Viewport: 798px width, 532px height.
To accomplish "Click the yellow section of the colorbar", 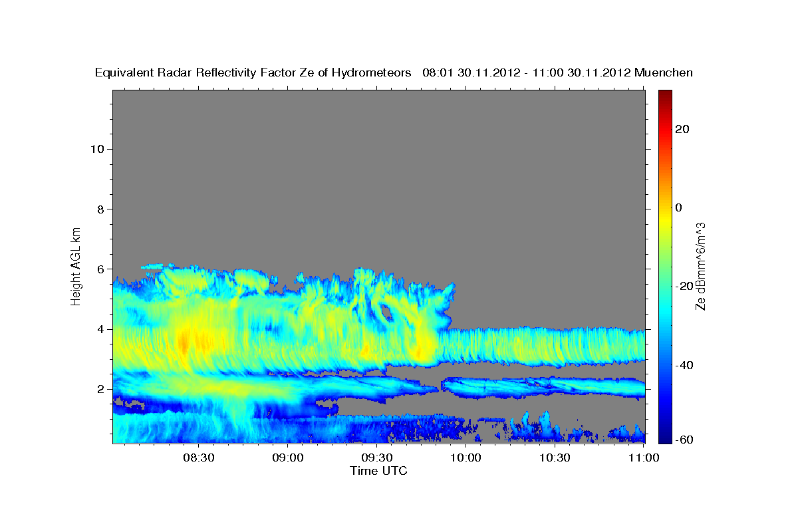I will (x=665, y=219).
